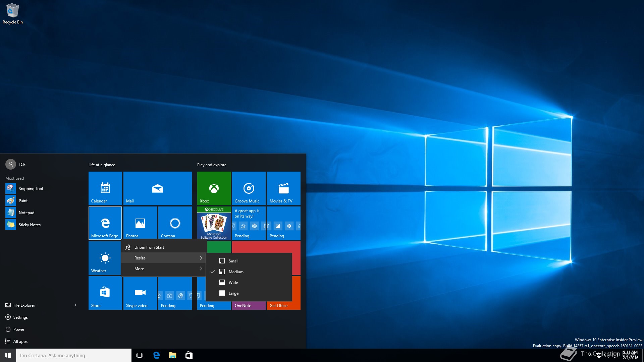Open All apps list
This screenshot has height=362, width=644.
click(20, 342)
